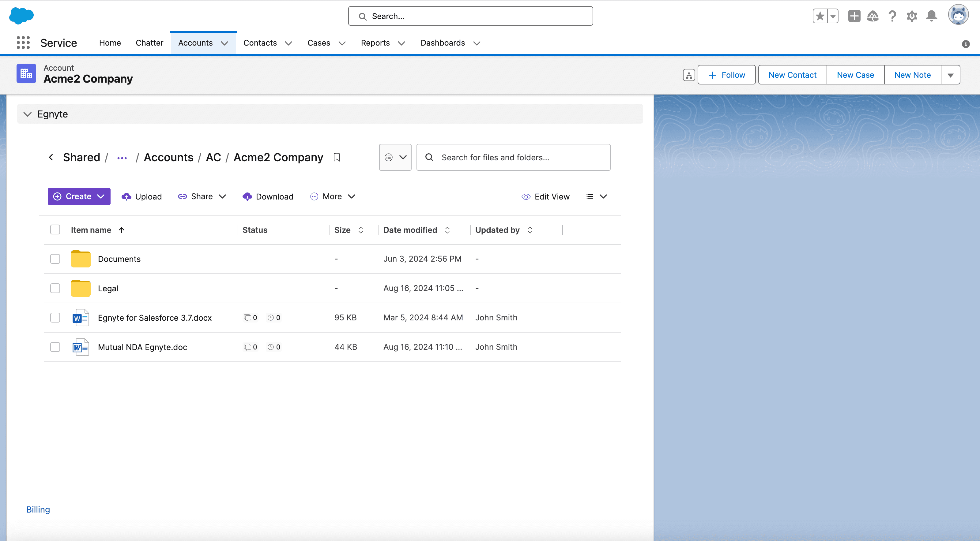
Task: Open the Documents folder icon
Action: pos(81,259)
